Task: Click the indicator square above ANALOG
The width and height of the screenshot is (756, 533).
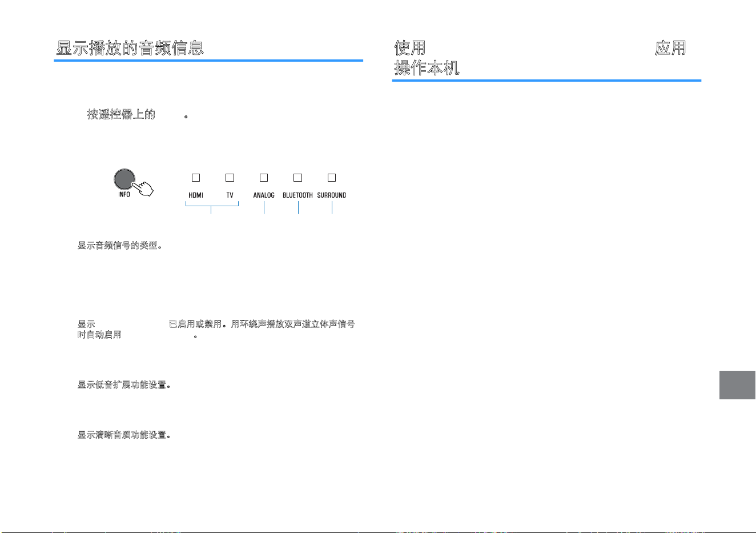Action: click(264, 178)
